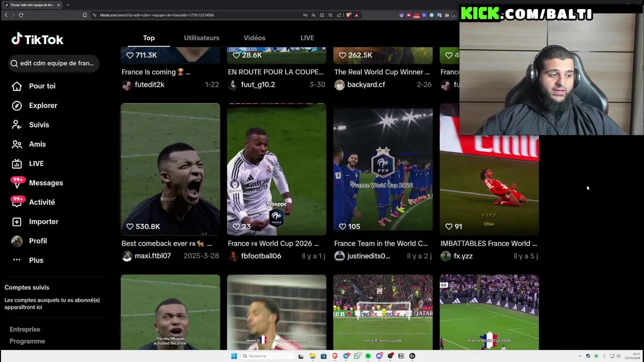Open the Pour toi home icon
This screenshot has height=362, width=644.
(17, 86)
